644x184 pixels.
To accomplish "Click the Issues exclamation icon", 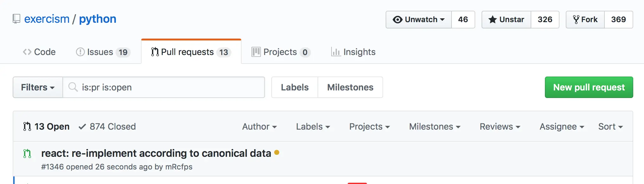I will coord(80,52).
